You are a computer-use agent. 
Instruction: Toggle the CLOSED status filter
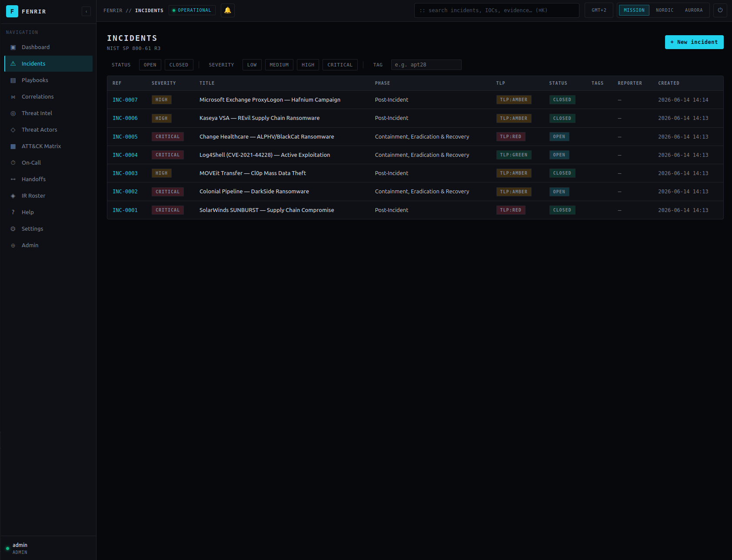tap(179, 65)
